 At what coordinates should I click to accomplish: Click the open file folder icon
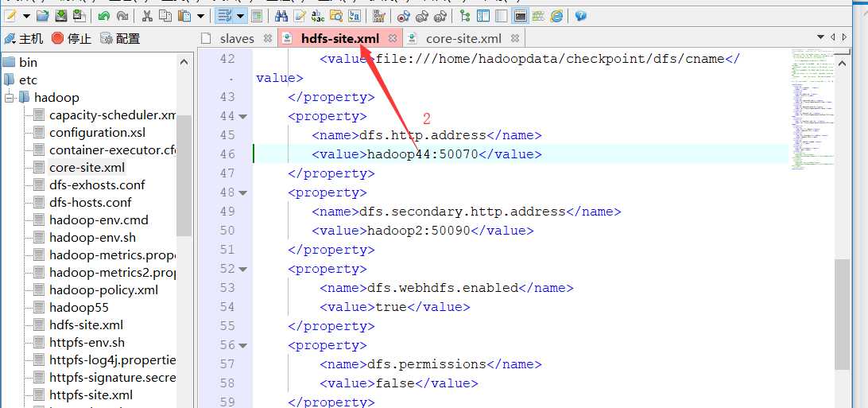tap(42, 15)
